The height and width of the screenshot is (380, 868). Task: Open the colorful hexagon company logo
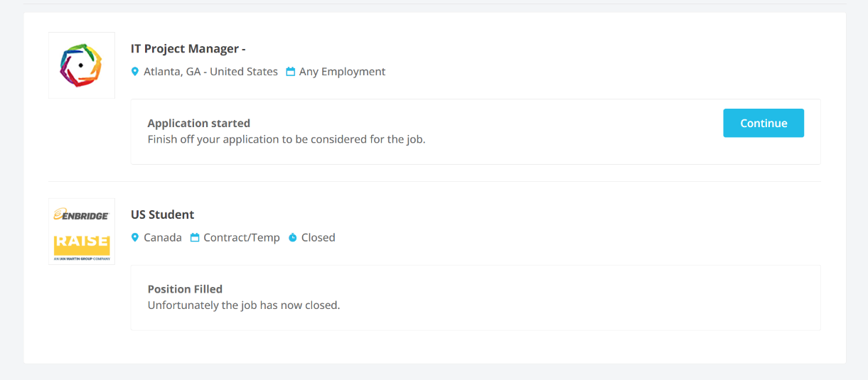tap(81, 65)
